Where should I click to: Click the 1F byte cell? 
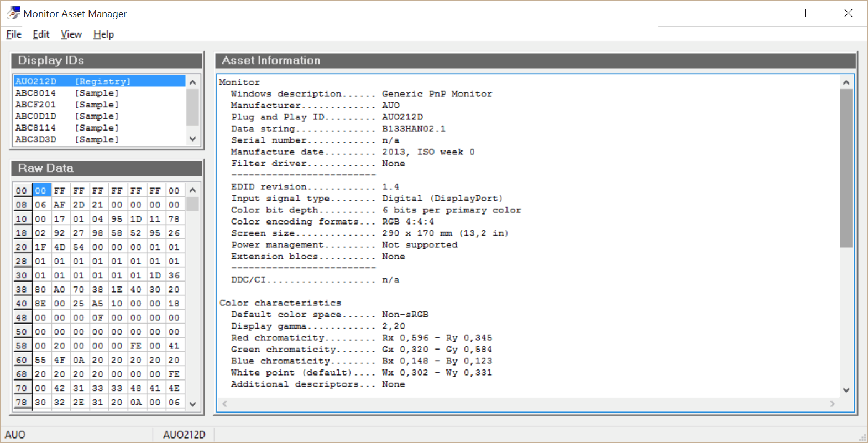[41, 247]
